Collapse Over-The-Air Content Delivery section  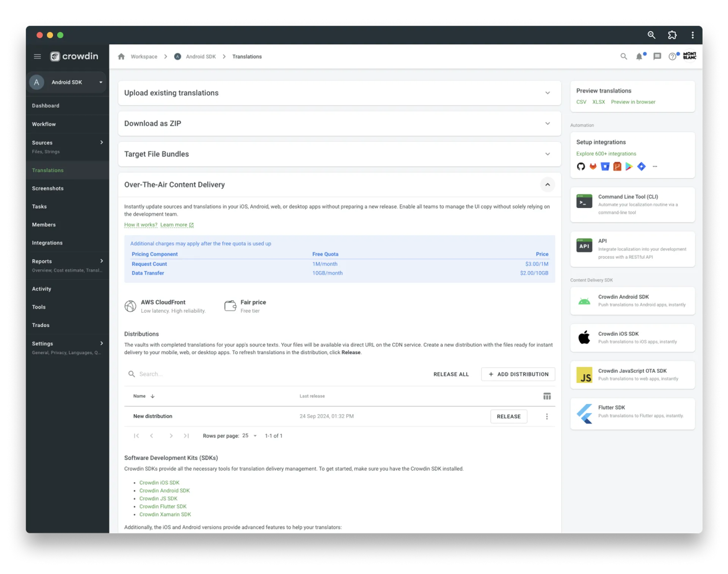(548, 185)
